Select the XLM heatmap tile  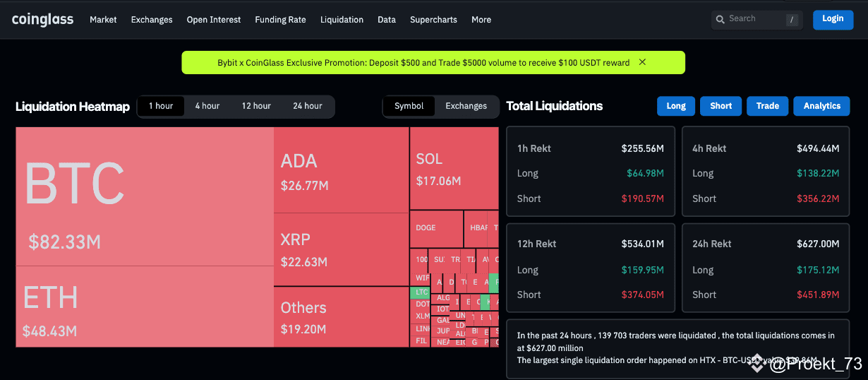pos(420,316)
